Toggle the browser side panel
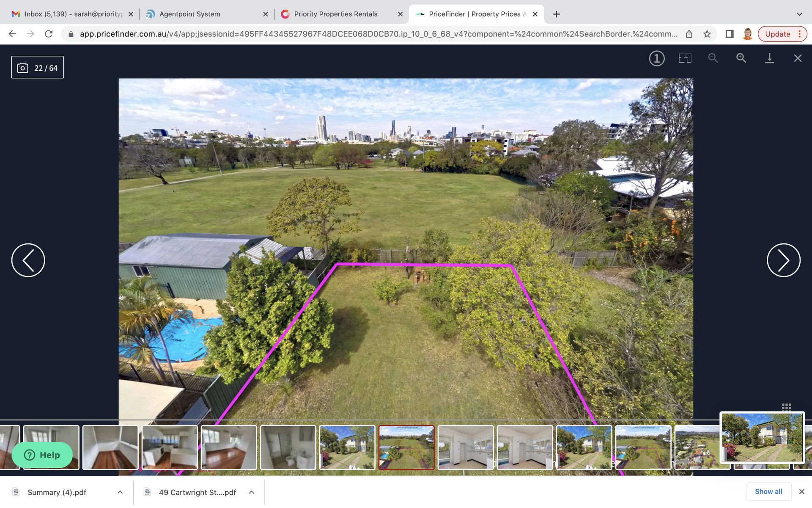The height and width of the screenshot is (508, 812). (x=729, y=34)
